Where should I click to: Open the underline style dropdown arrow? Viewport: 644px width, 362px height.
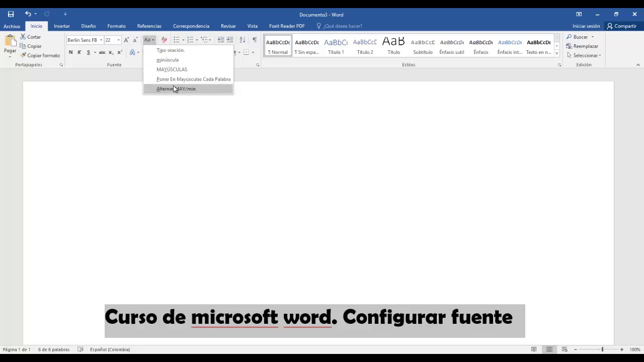point(95,52)
